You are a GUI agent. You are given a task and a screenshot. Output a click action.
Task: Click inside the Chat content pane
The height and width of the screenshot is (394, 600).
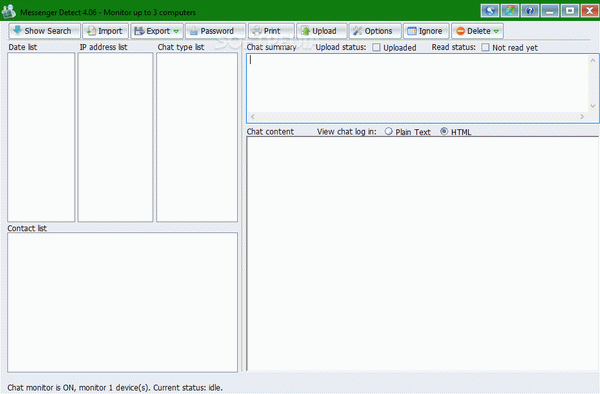pos(423,254)
